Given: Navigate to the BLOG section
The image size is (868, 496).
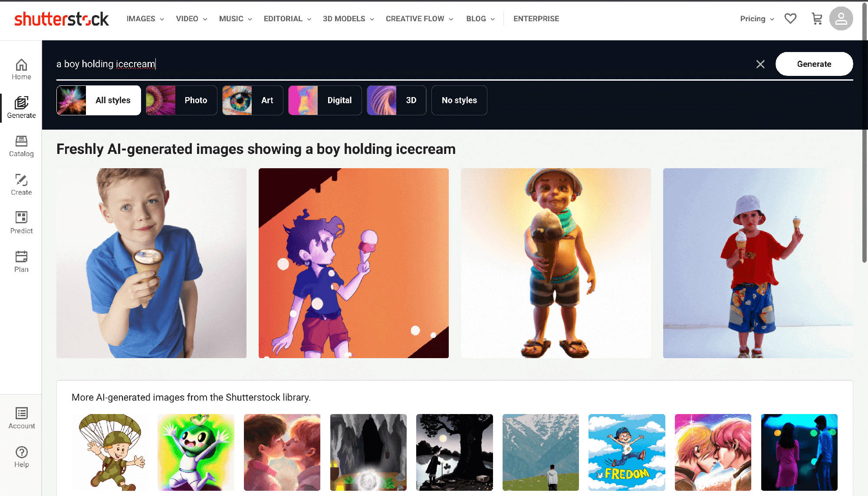Looking at the screenshot, I should [x=479, y=19].
